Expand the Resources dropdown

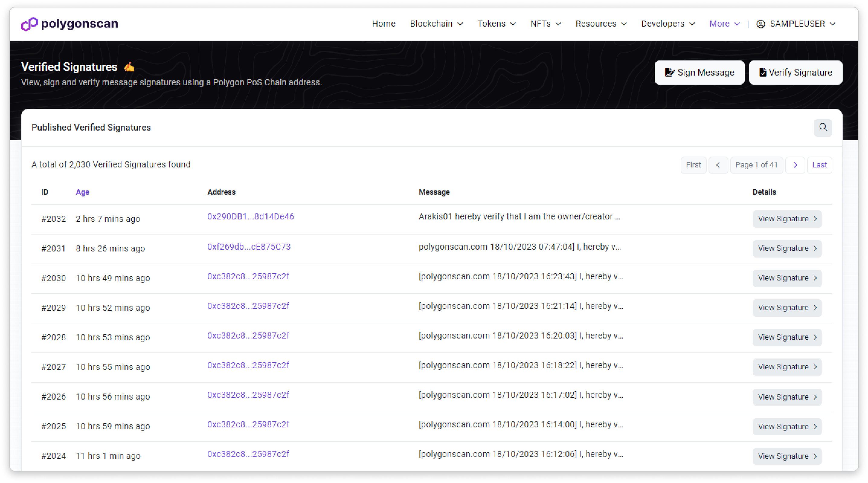click(601, 24)
